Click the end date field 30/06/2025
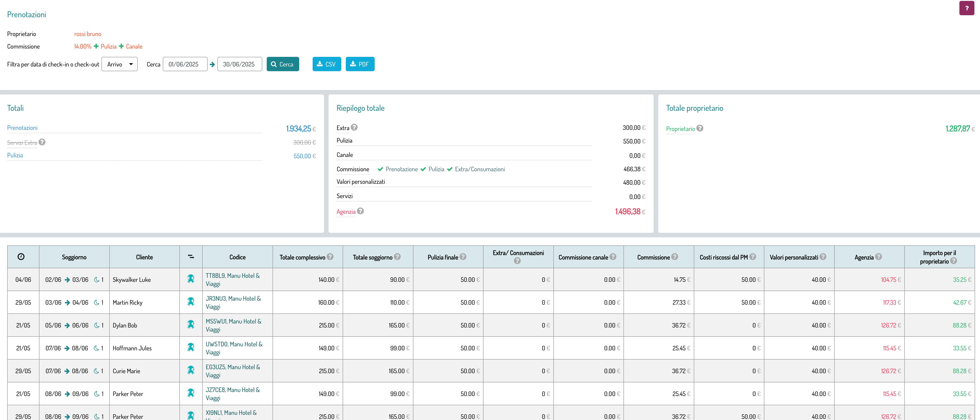This screenshot has width=980, height=420. click(x=240, y=64)
